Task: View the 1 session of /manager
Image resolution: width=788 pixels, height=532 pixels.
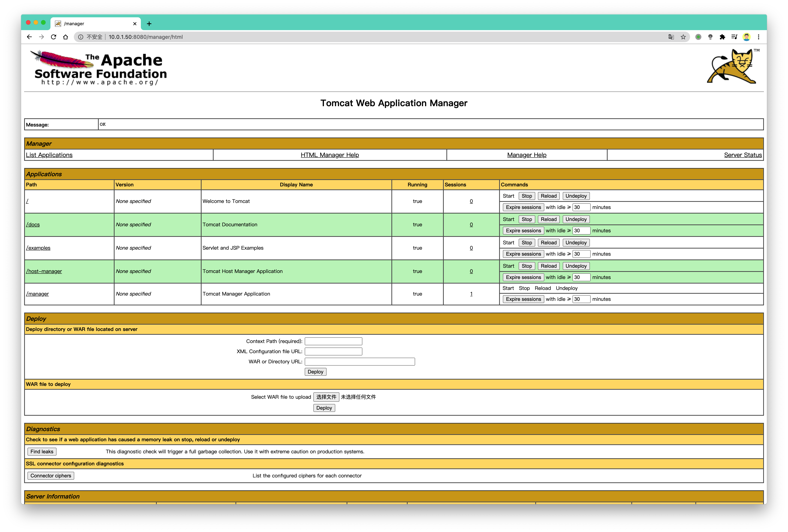Action: (471, 294)
